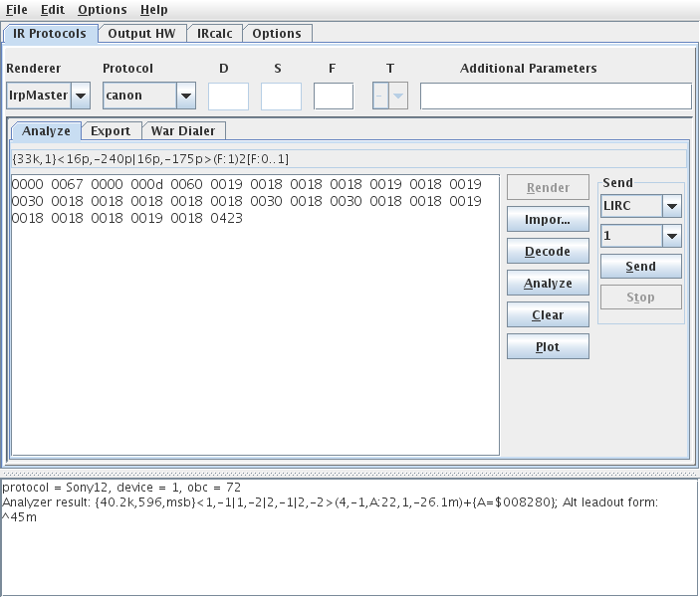Switch to the Output HW tab
700x598 pixels.
[141, 33]
